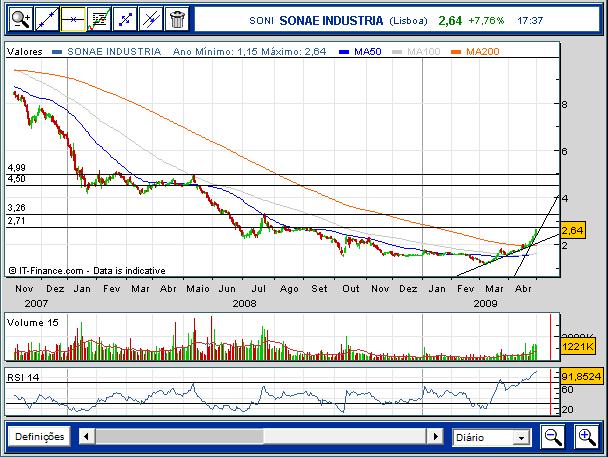Click the SONAE INDUSTRIA title in header
The height and width of the screenshot is (457, 608).
click(331, 21)
